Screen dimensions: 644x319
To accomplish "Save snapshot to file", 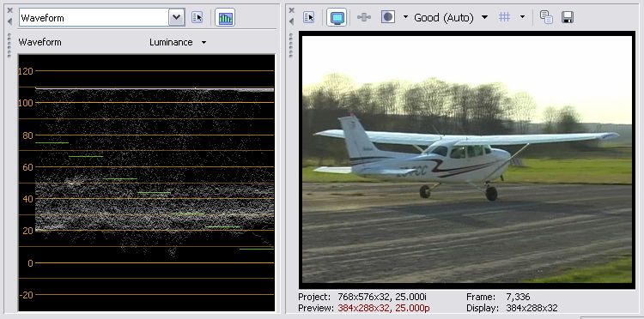I will pos(568,17).
